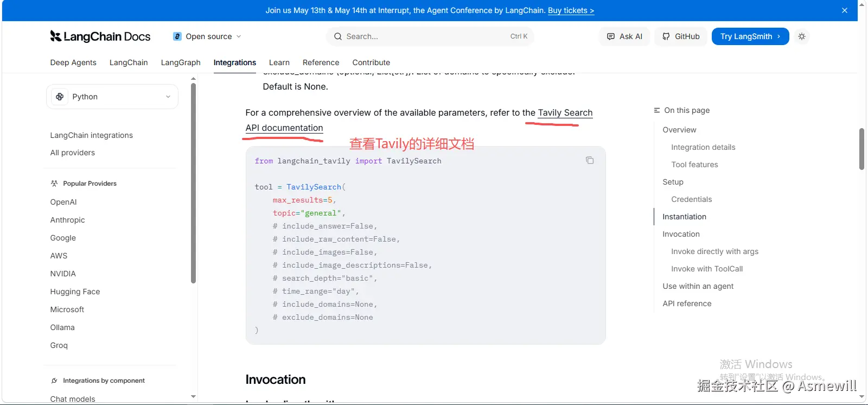Open the Python language selector
This screenshot has width=868, height=405.
(112, 97)
